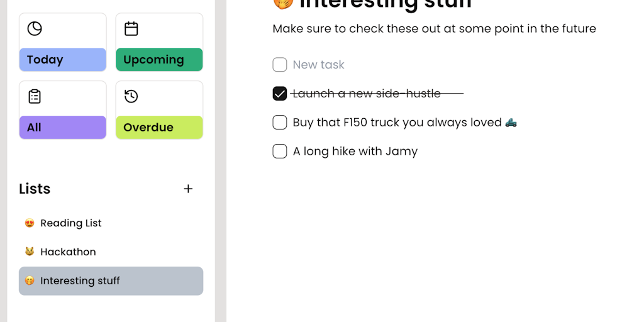The image size is (644, 322).
Task: Check off Buy that F150 truck task
Action: point(280,122)
